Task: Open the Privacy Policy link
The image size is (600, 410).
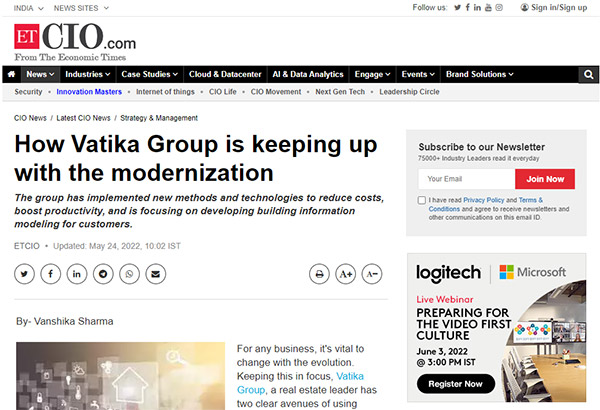Action: point(484,200)
